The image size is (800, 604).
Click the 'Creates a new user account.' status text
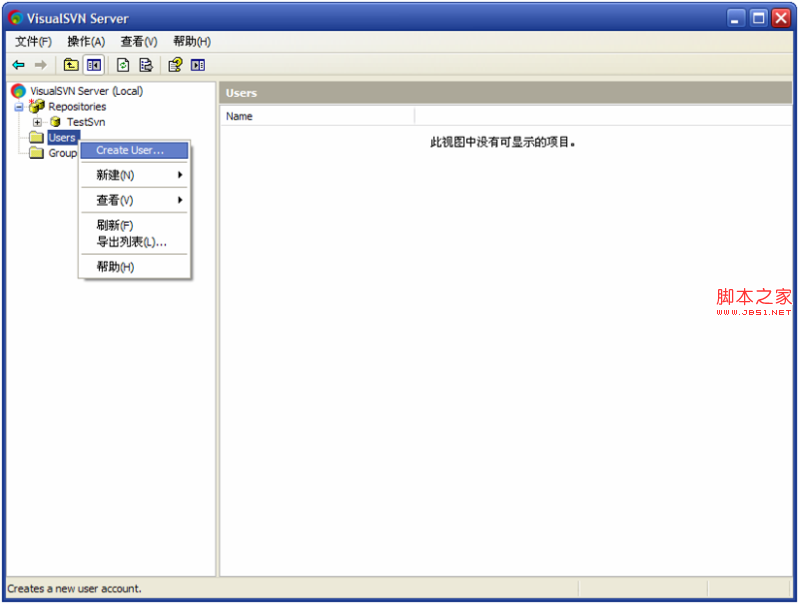[x=74, y=589]
